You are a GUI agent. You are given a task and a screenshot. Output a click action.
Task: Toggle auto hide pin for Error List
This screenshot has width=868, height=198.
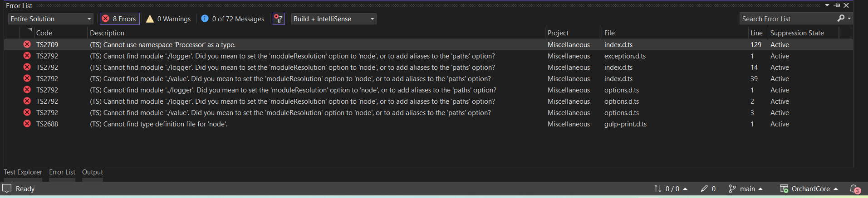(x=837, y=5)
